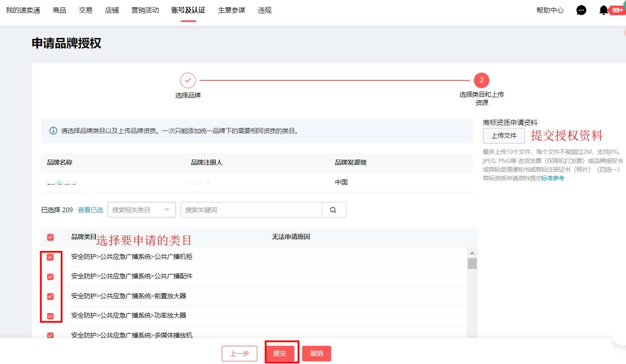
Task: Click the category list scrollbar thumb
Action: pos(472,264)
